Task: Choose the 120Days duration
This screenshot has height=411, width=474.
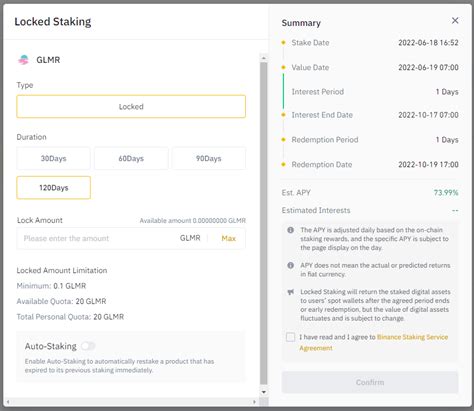Action: point(53,188)
